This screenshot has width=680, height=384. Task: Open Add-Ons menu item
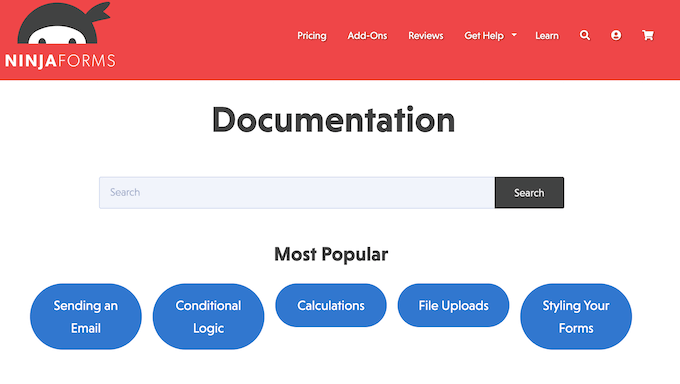point(367,36)
